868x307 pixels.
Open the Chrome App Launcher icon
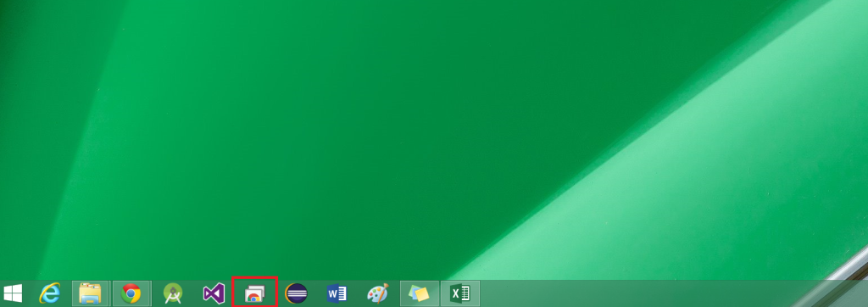click(254, 293)
